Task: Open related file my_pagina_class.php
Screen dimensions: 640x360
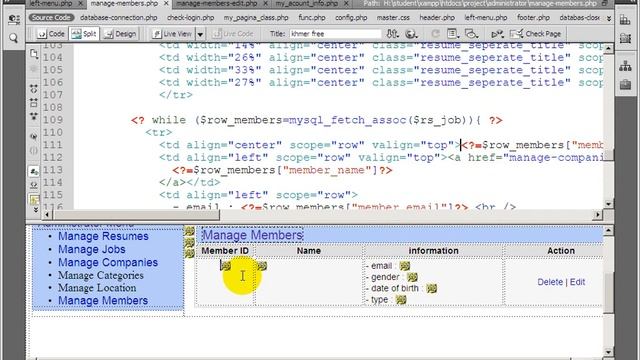Action: 256,18
